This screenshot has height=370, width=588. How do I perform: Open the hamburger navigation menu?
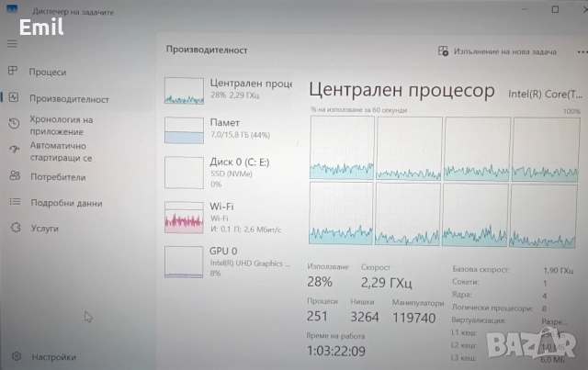pyautogui.click(x=12, y=43)
